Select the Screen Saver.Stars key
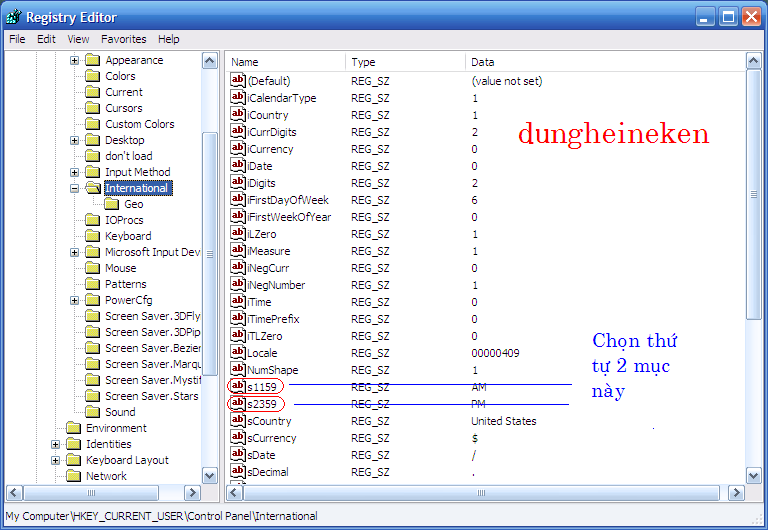This screenshot has height=530, width=768. pos(152,396)
